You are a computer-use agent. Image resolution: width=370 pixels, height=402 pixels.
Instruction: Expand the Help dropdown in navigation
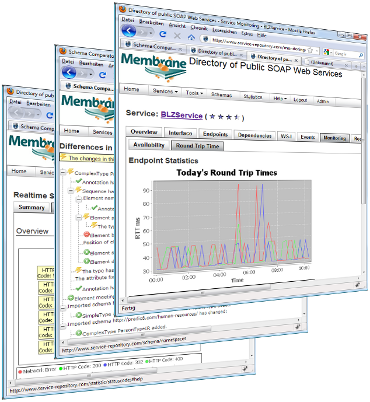tap(280, 98)
